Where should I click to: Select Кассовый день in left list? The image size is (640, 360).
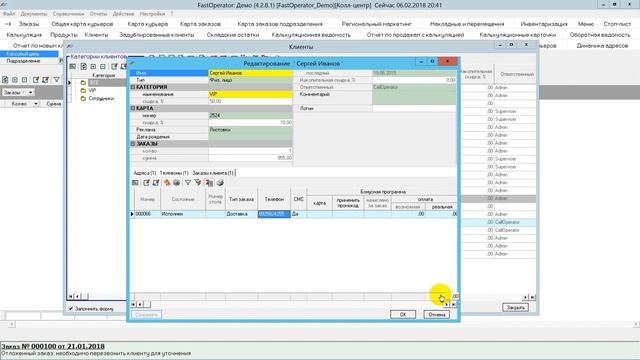tap(29, 53)
